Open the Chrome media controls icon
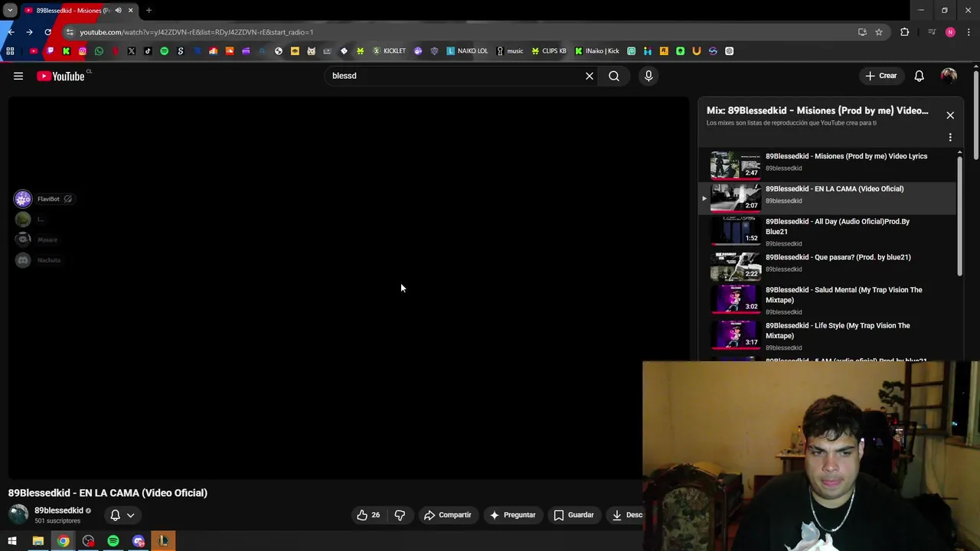 tap(932, 32)
